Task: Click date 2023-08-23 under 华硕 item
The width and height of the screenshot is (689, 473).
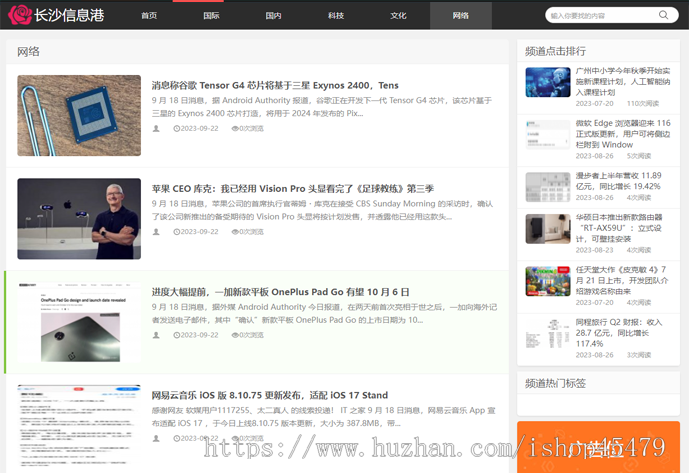Action: tap(595, 250)
